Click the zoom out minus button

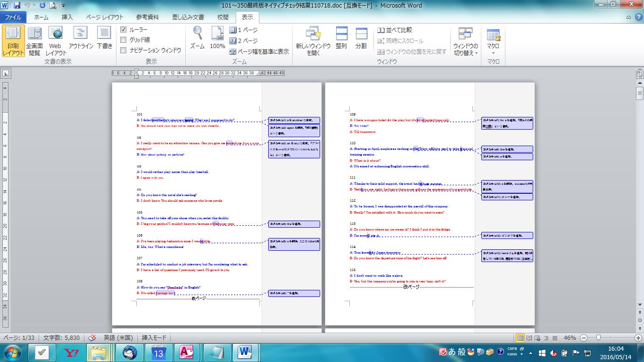pos(584,338)
